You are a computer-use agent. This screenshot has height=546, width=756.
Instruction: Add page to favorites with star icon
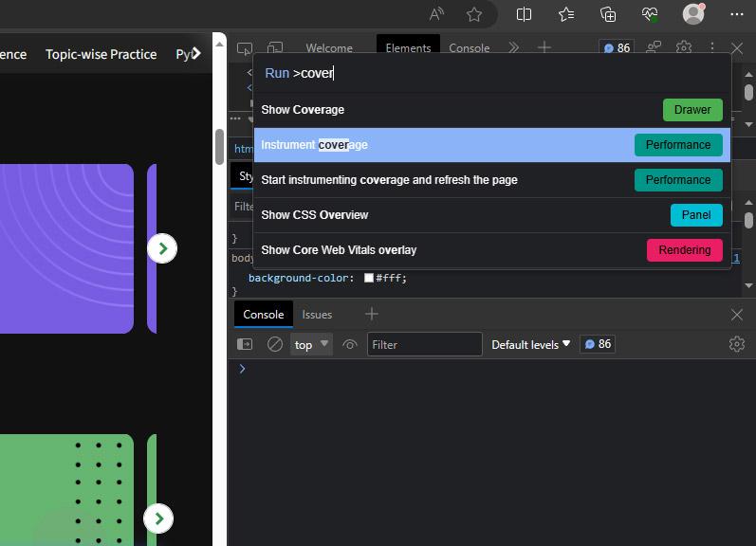click(474, 14)
